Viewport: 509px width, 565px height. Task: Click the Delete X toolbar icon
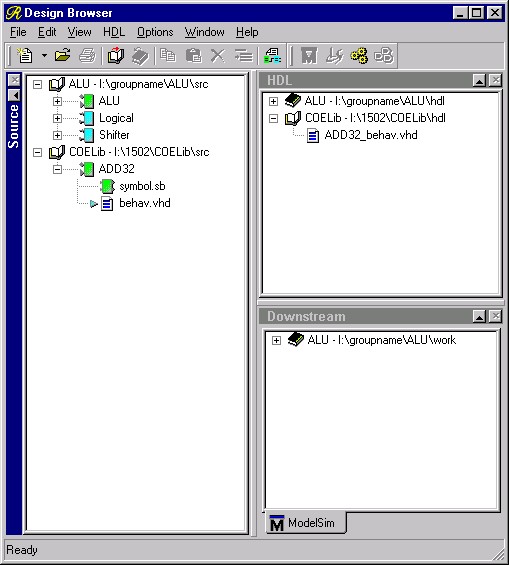pyautogui.click(x=218, y=56)
